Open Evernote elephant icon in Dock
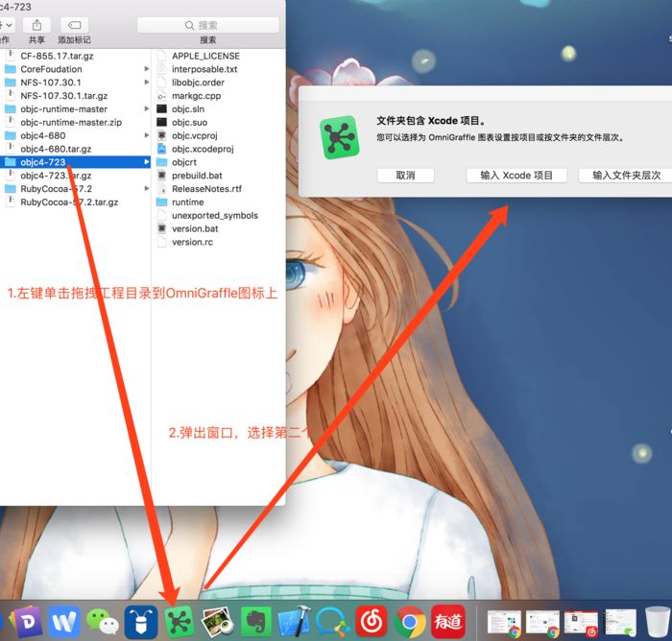The height and width of the screenshot is (641, 672). [256, 622]
